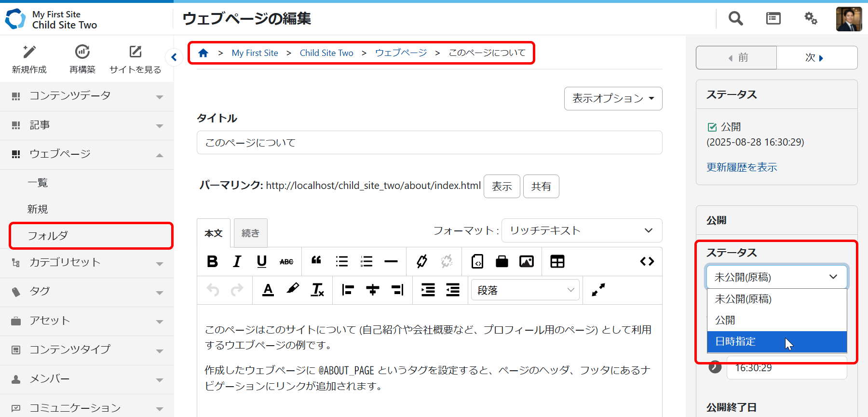Viewport: 868px width, 417px height.
Task: Switch editor to source code view
Action: [x=647, y=261]
